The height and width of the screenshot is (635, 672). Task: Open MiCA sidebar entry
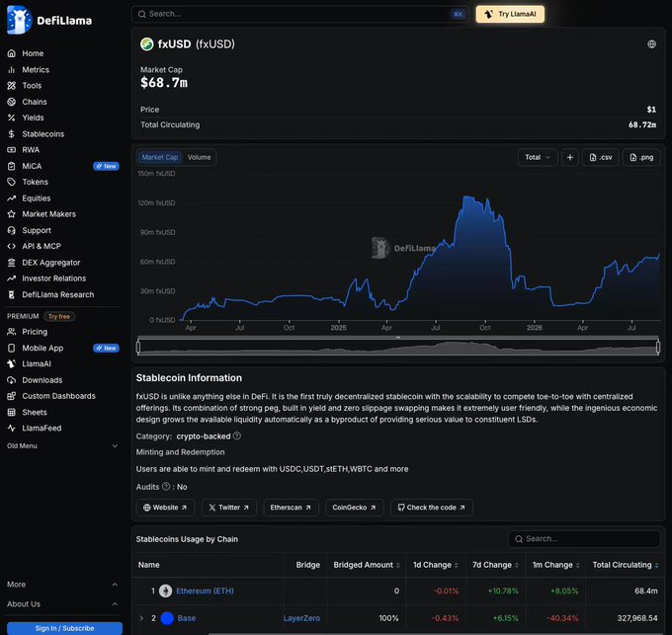coord(32,166)
